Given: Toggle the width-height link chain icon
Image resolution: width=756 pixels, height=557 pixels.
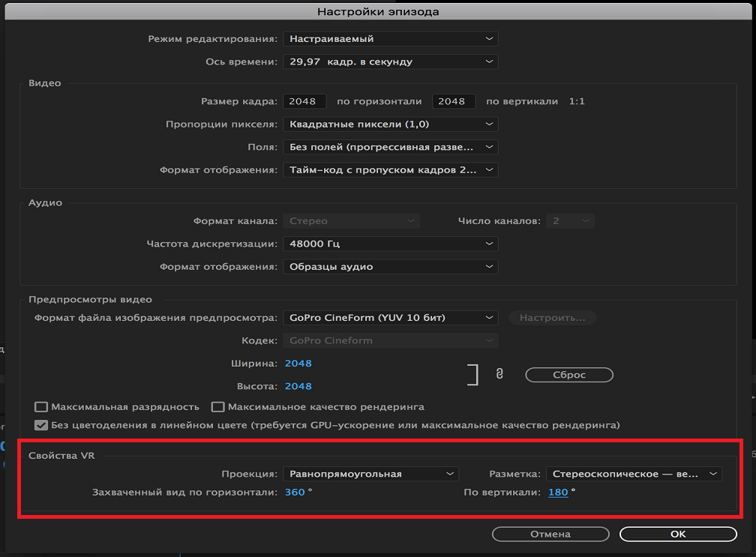Looking at the screenshot, I should [499, 374].
